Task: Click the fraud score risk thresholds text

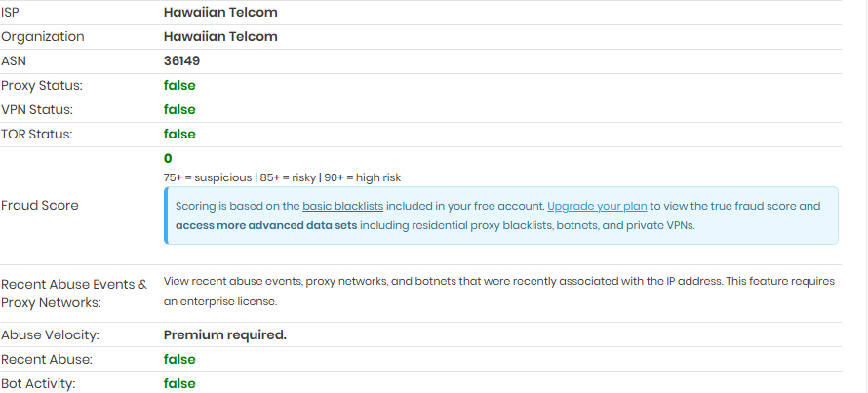Action: [282, 177]
